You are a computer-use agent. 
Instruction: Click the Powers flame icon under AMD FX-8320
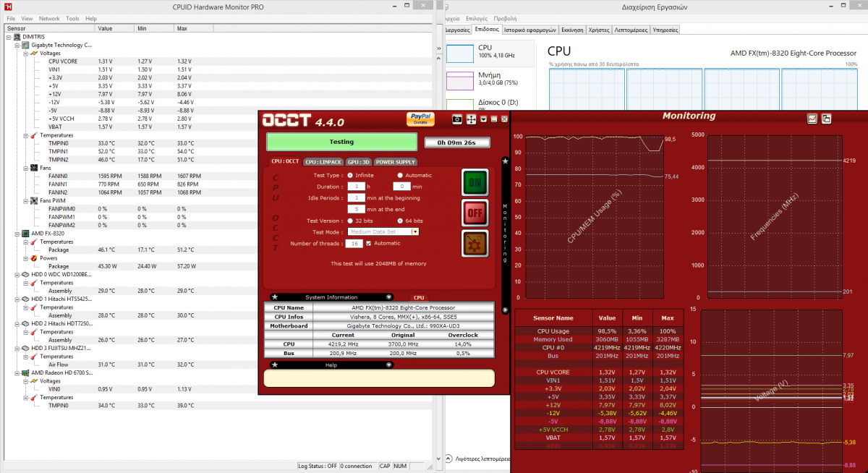(34, 258)
